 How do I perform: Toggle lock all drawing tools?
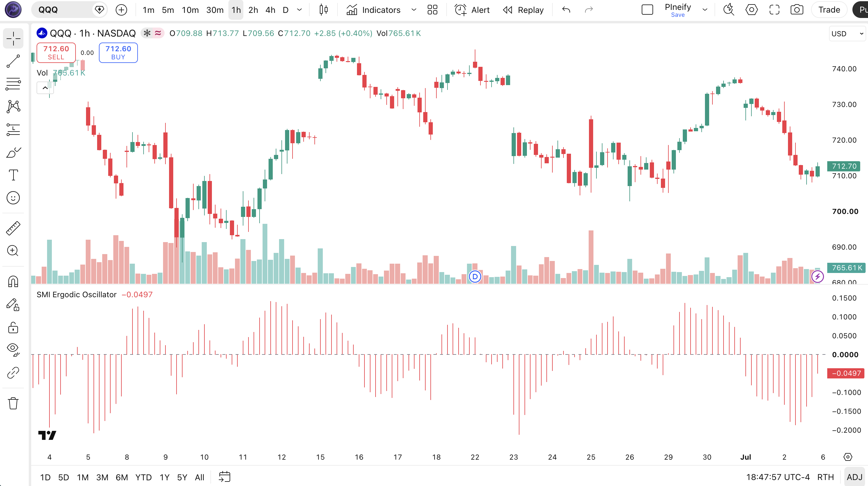(13, 327)
